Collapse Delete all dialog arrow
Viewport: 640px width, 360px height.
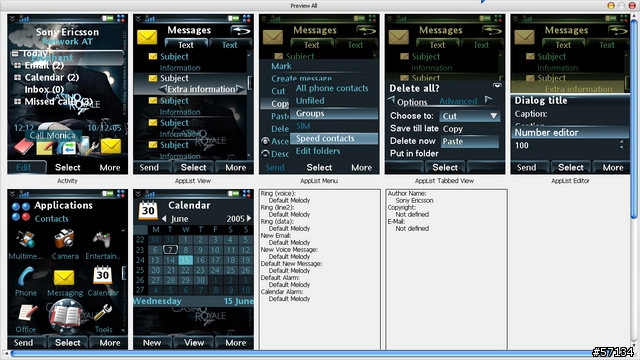click(x=497, y=85)
